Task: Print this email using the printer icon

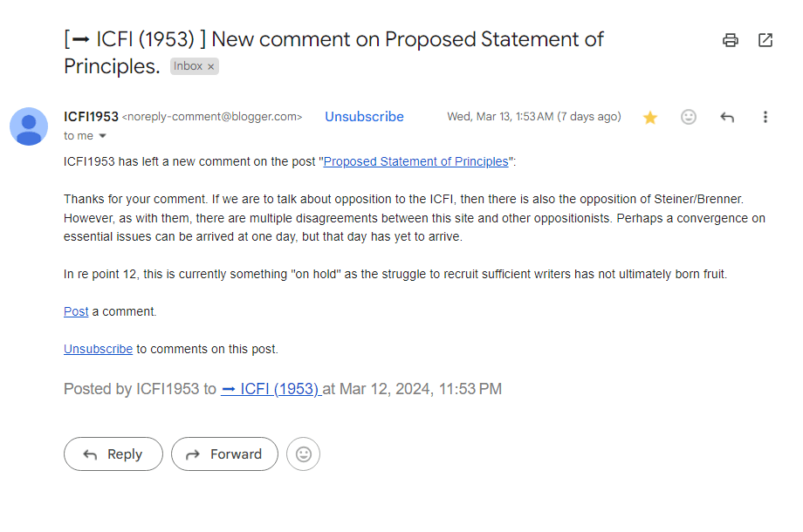Action: pos(731,40)
